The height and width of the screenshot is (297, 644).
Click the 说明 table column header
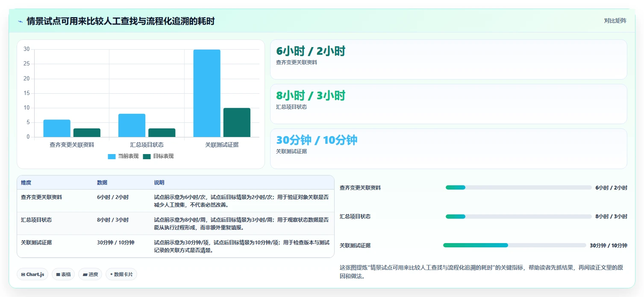click(x=159, y=183)
